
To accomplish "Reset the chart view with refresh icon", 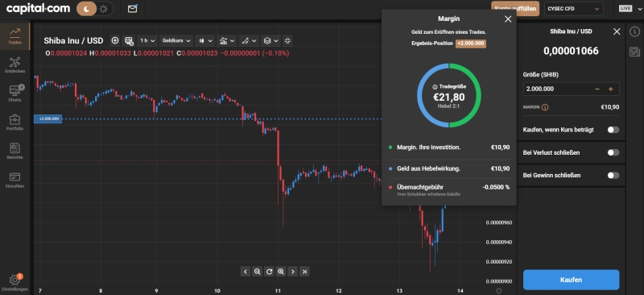I will pos(269,271).
